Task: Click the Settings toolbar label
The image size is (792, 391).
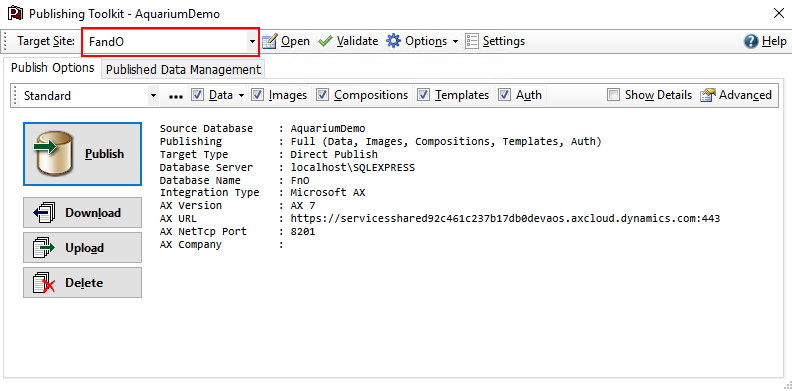Action: pos(504,41)
